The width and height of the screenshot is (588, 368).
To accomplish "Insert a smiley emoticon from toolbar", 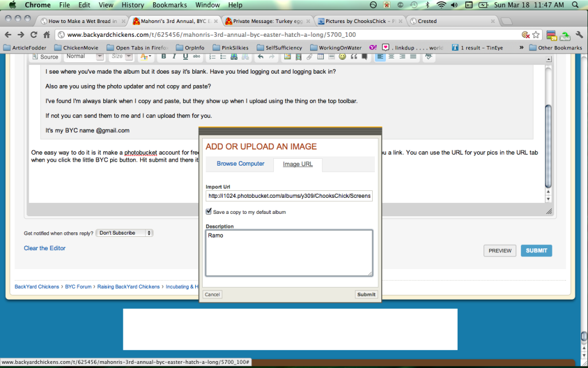I will (x=342, y=57).
